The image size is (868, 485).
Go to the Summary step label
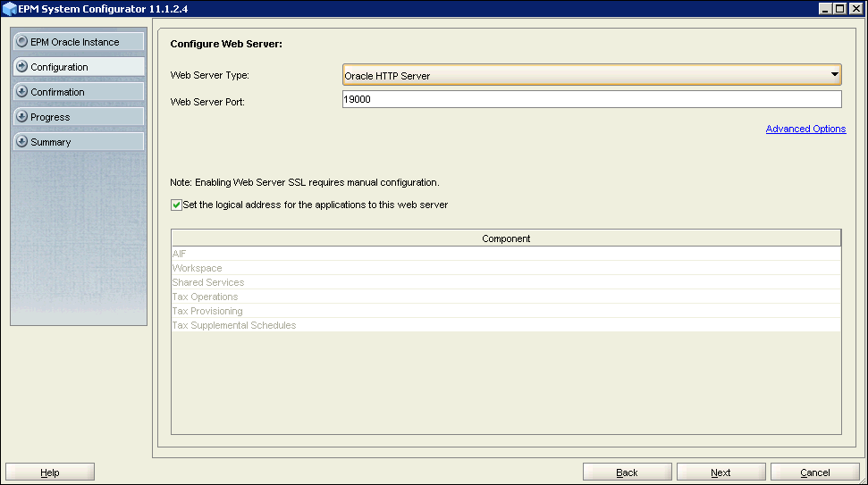(51, 142)
